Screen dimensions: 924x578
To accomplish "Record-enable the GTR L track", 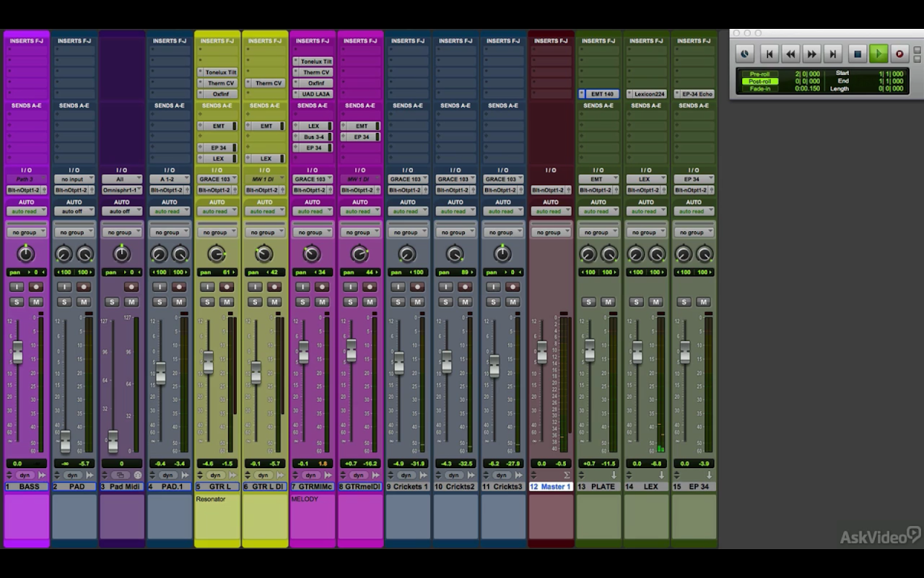I will pos(227,287).
